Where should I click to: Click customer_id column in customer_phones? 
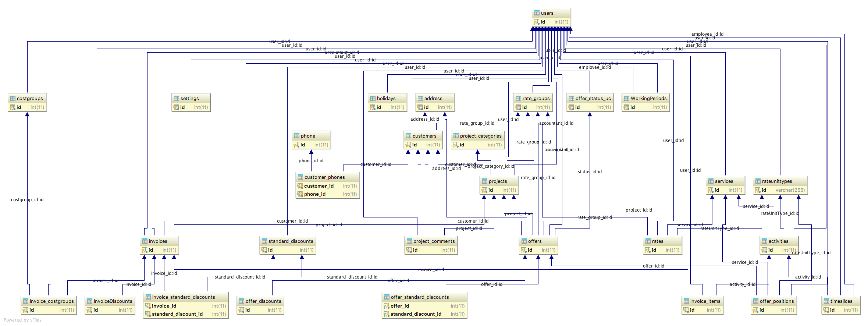click(327, 186)
